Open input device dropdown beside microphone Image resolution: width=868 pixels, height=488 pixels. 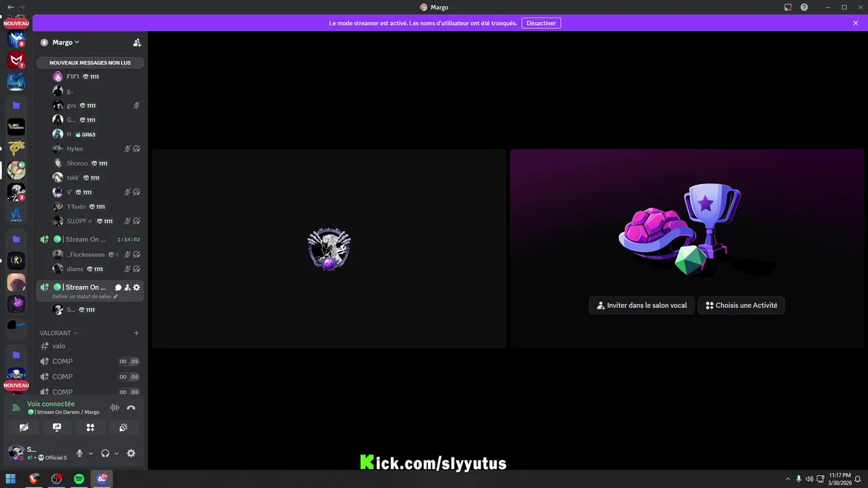pyautogui.click(x=91, y=453)
